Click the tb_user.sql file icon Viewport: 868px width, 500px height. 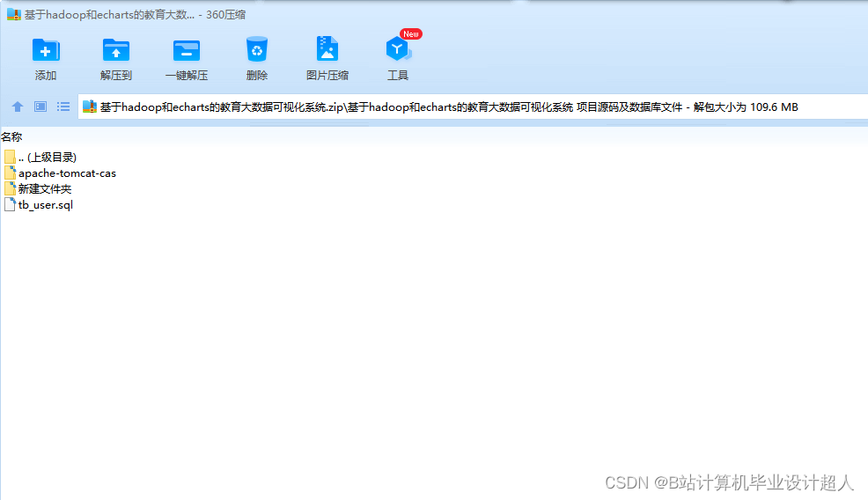tap(10, 204)
